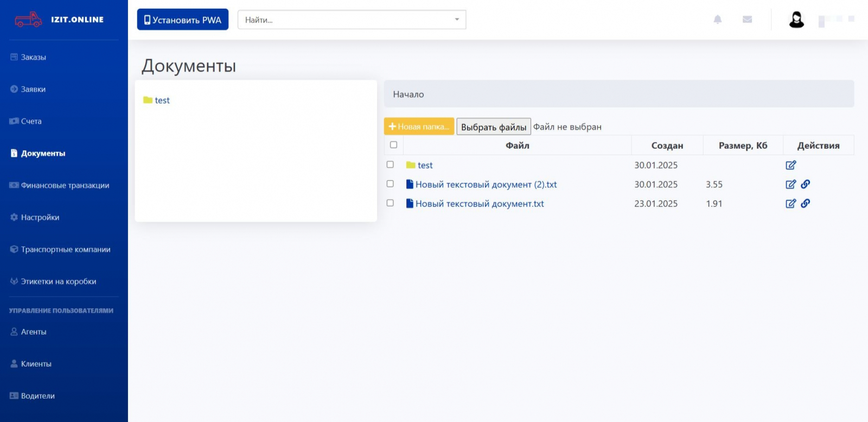Open the test folder in left tree

pos(162,100)
